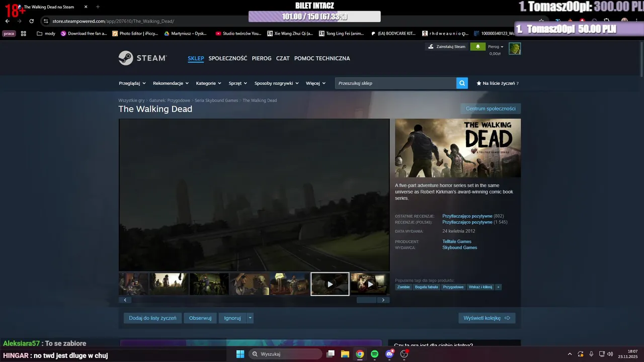This screenshot has height=362, width=644.
Task: Close The Walking Dead browser tab
Action: (86, 7)
